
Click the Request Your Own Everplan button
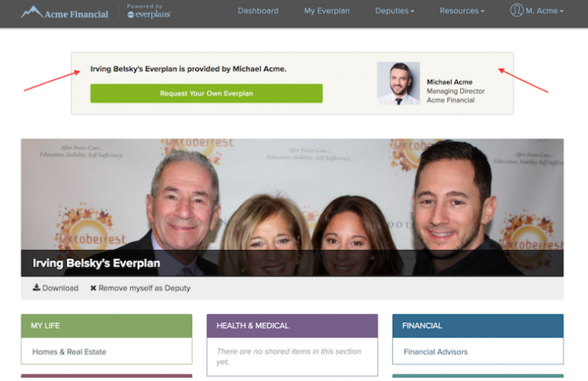[206, 93]
